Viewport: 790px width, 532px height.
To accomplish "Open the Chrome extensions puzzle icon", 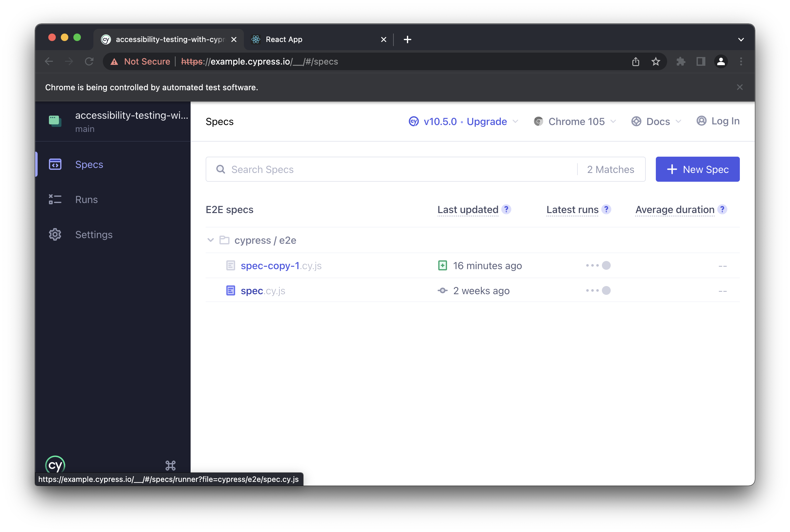I will [681, 61].
